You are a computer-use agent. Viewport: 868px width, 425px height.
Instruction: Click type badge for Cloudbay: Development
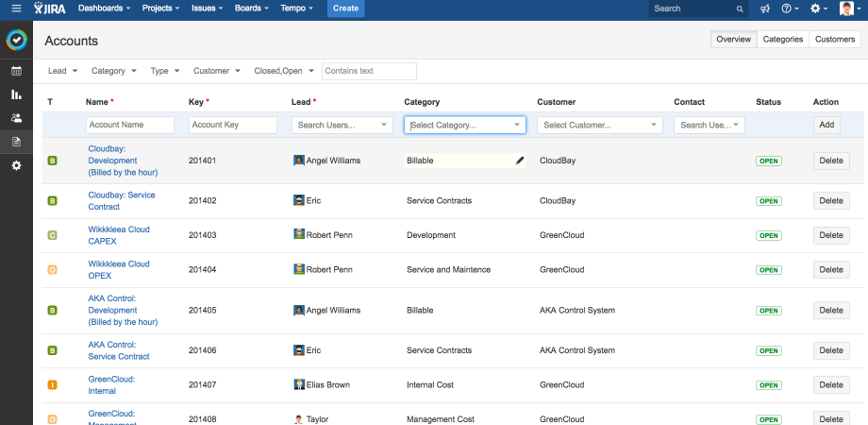[53, 161]
